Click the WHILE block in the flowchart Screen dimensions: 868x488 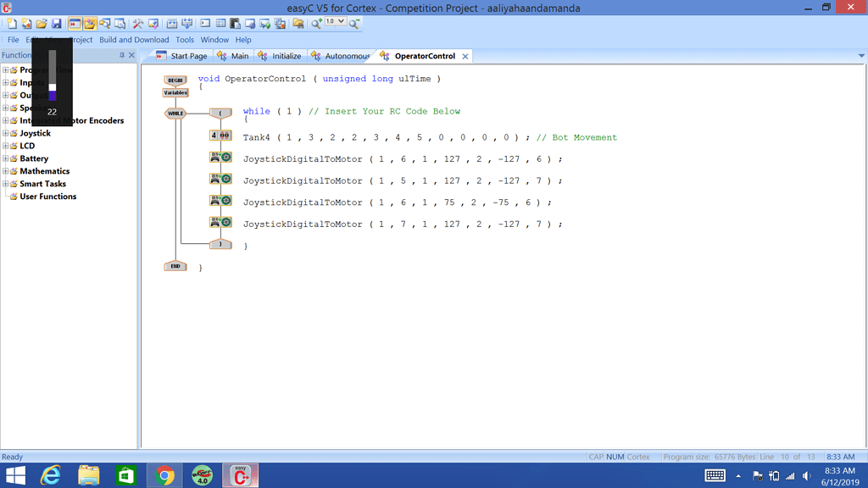coord(175,111)
